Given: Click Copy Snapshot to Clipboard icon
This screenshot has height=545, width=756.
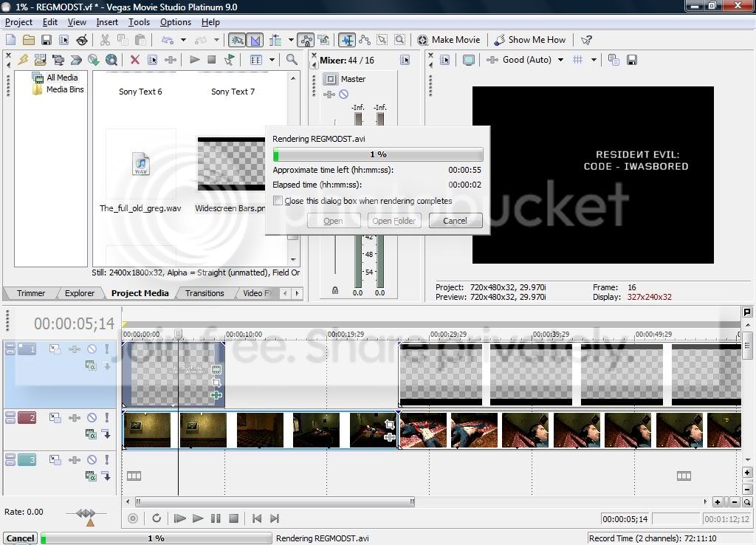Looking at the screenshot, I should 614,60.
